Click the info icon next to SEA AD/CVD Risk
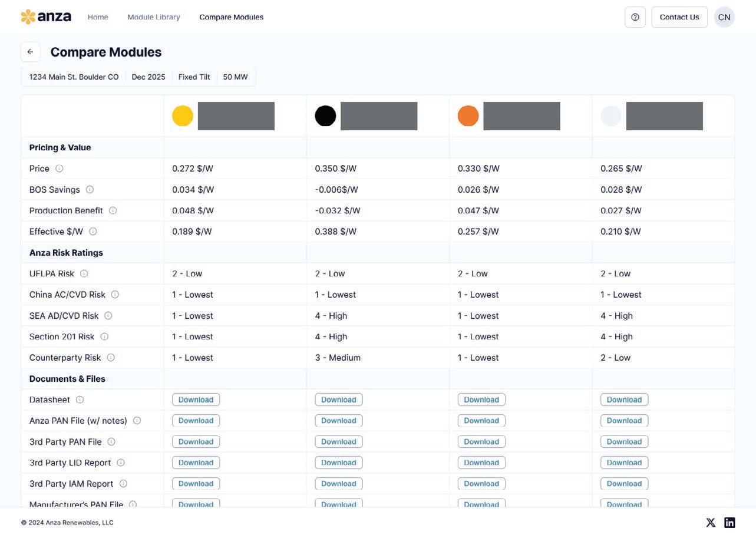756x538 pixels. [108, 316]
